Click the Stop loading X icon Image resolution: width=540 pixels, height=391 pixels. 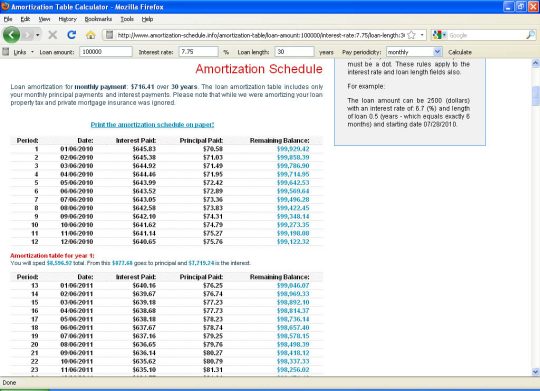[x=53, y=35]
